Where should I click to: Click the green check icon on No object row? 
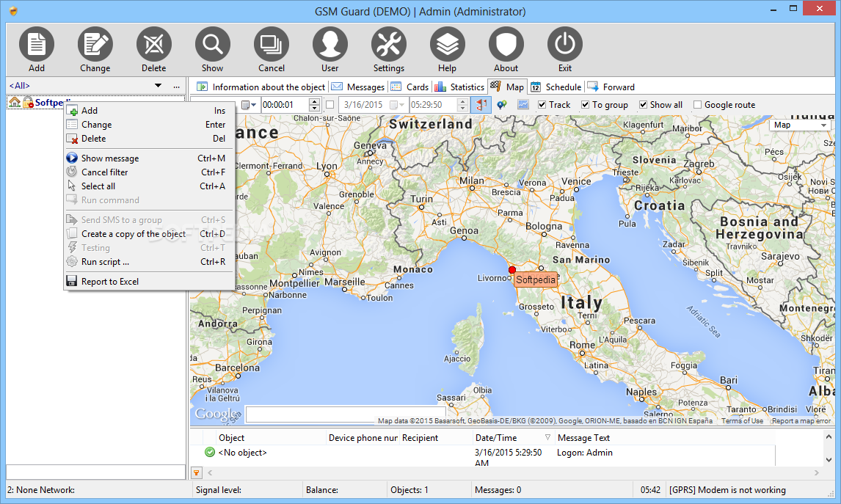pos(210,452)
